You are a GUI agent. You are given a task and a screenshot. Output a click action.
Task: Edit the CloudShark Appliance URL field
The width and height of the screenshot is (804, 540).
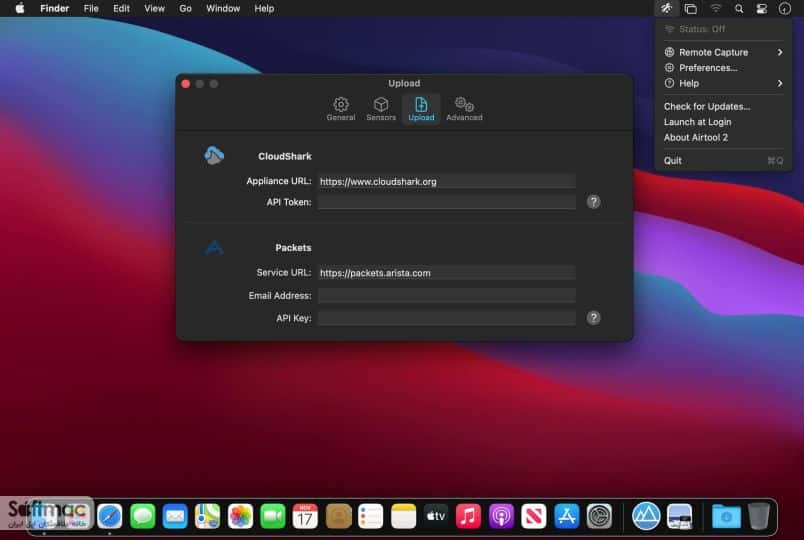pyautogui.click(x=447, y=182)
